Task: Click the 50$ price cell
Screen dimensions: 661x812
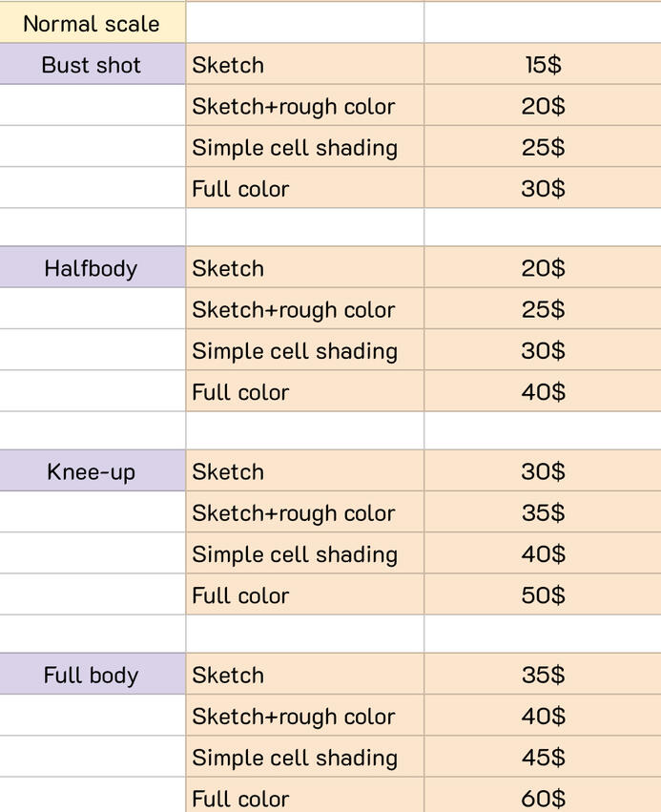Action: (543, 595)
